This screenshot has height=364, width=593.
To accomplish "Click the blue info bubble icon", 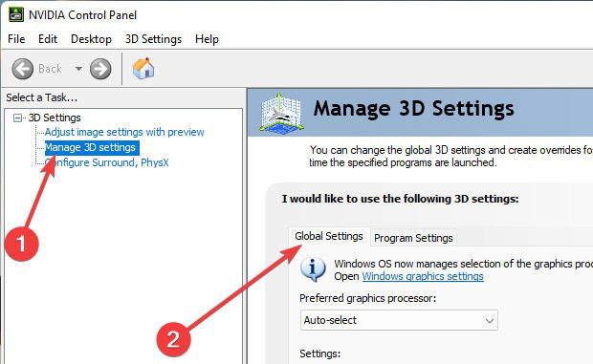I will [313, 269].
